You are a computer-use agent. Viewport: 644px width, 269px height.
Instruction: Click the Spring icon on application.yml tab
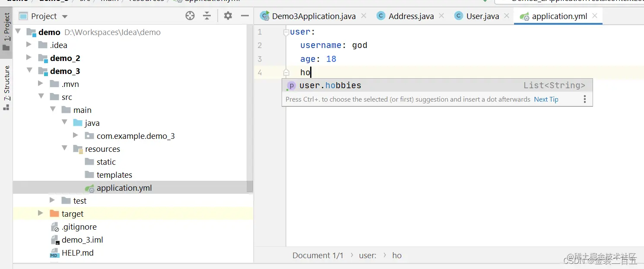pyautogui.click(x=524, y=16)
